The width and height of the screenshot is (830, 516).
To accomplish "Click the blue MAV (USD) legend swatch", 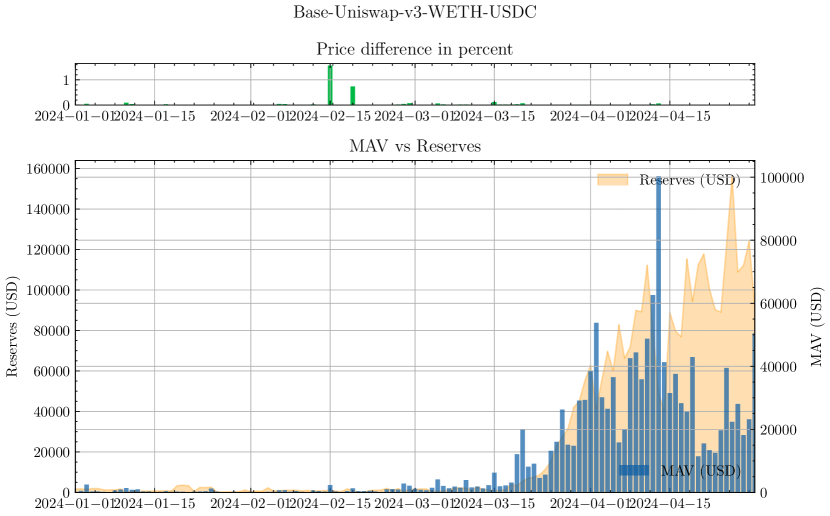I will click(634, 470).
